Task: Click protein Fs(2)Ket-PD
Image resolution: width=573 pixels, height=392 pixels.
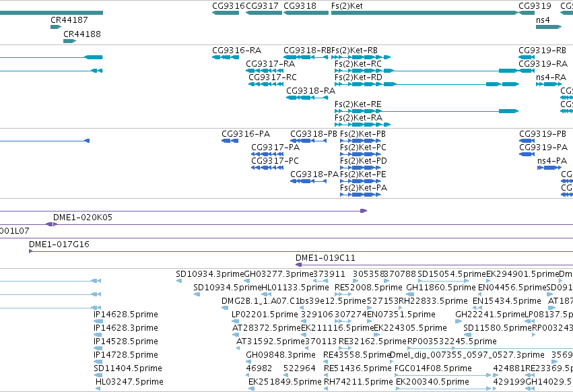Action: pyautogui.click(x=360, y=168)
